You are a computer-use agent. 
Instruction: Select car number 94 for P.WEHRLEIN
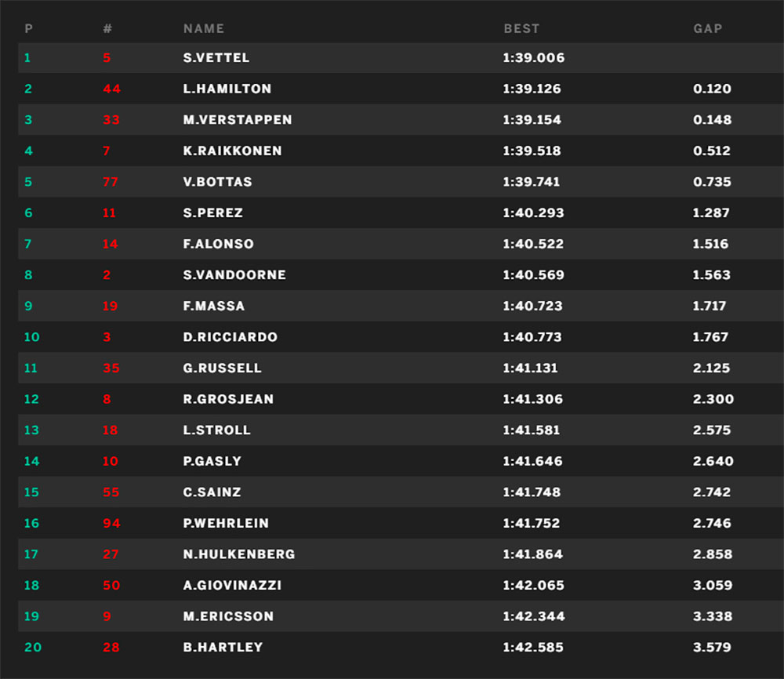[x=111, y=522]
